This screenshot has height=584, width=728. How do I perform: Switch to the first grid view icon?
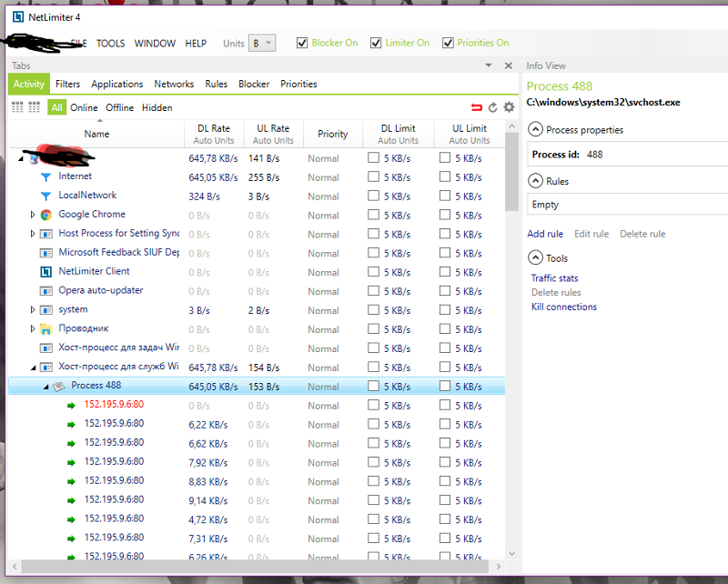[x=17, y=107]
